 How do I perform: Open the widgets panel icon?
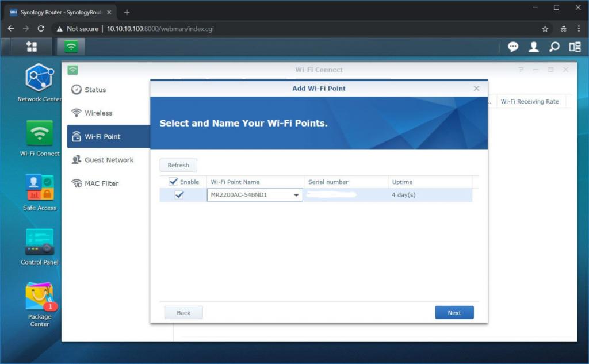coord(575,47)
